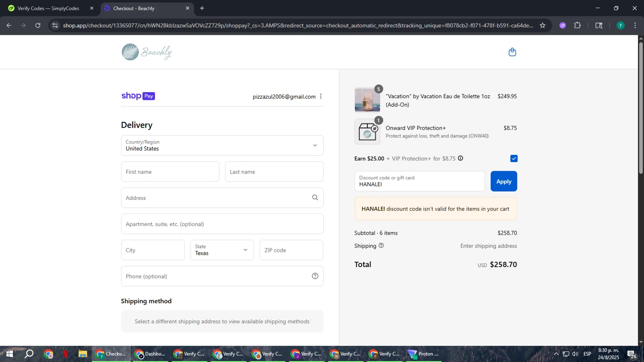The width and height of the screenshot is (644, 362).
Task: Open a new browser tab
Action: 202,8
